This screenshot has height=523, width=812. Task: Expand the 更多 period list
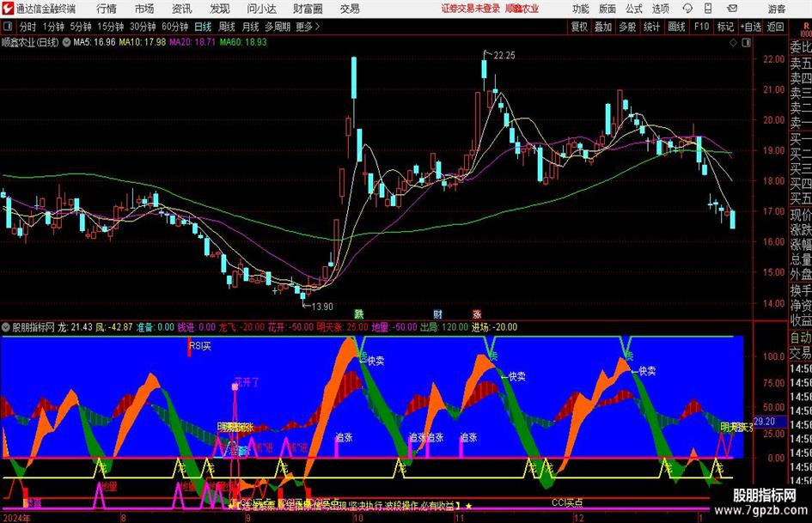pos(308,27)
